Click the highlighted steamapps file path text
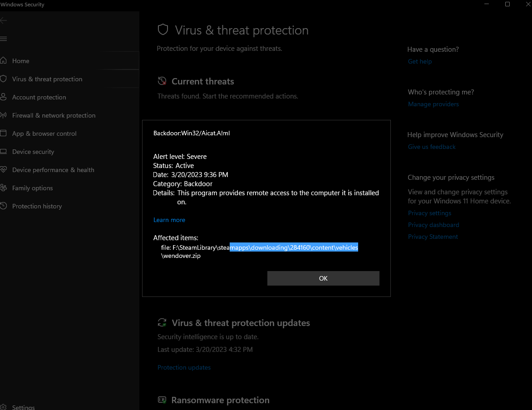The width and height of the screenshot is (532, 410). click(294, 247)
